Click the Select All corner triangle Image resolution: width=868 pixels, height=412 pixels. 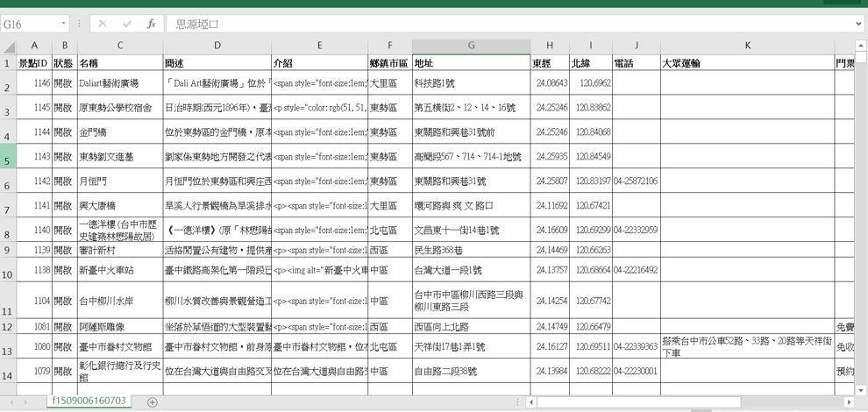point(8,46)
